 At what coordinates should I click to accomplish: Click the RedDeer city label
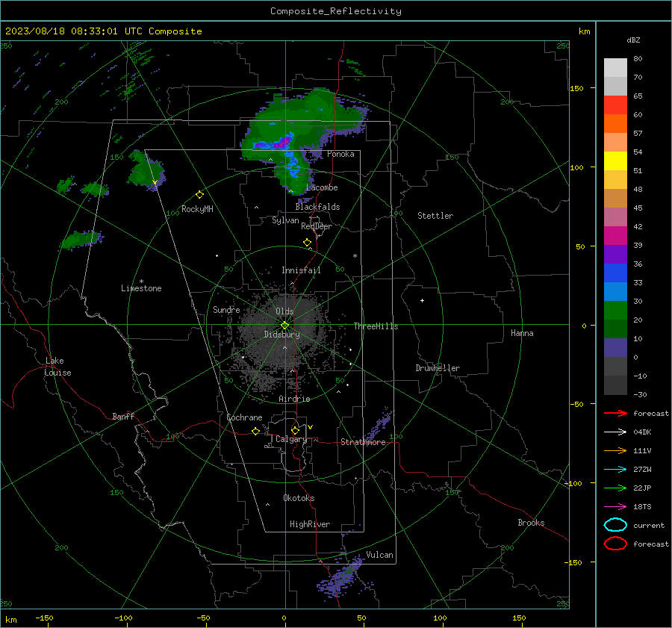pyautogui.click(x=317, y=226)
